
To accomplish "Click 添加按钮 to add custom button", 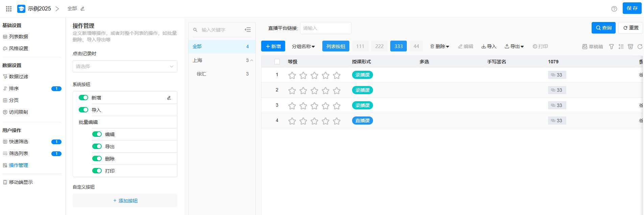I will [x=125, y=201].
